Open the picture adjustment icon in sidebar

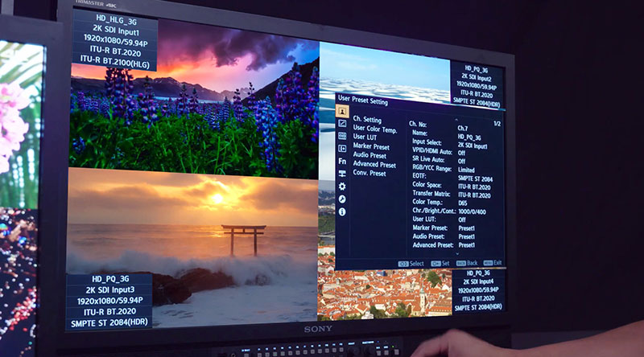tap(342, 124)
